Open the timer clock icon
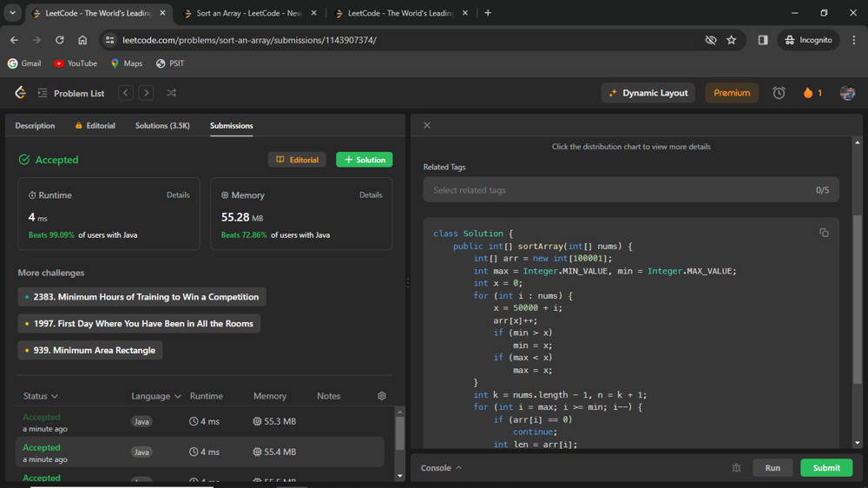The image size is (868, 488). tap(779, 93)
